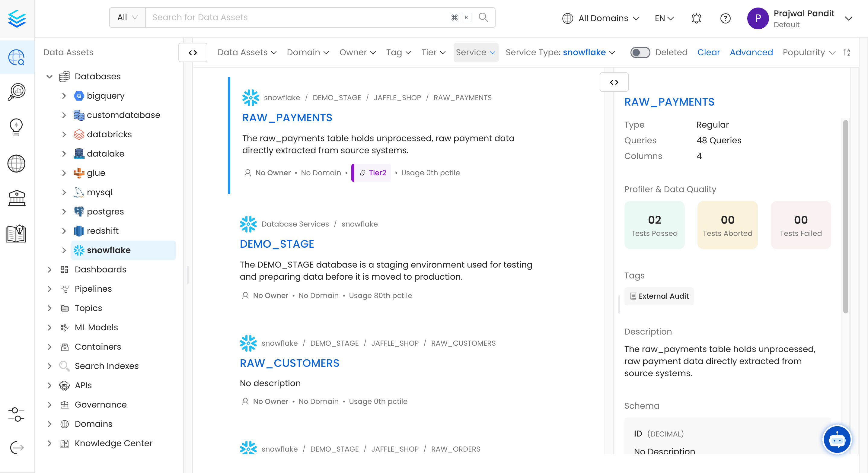This screenshot has width=868, height=473.
Task: Expand the bigquery tree node
Action: [x=64, y=96]
